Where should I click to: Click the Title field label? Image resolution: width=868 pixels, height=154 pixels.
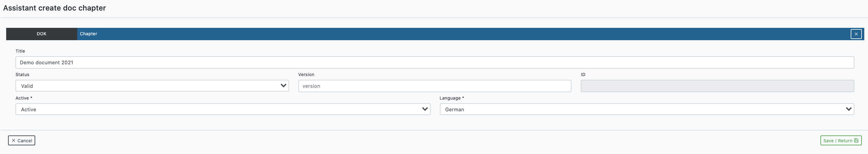tap(20, 51)
